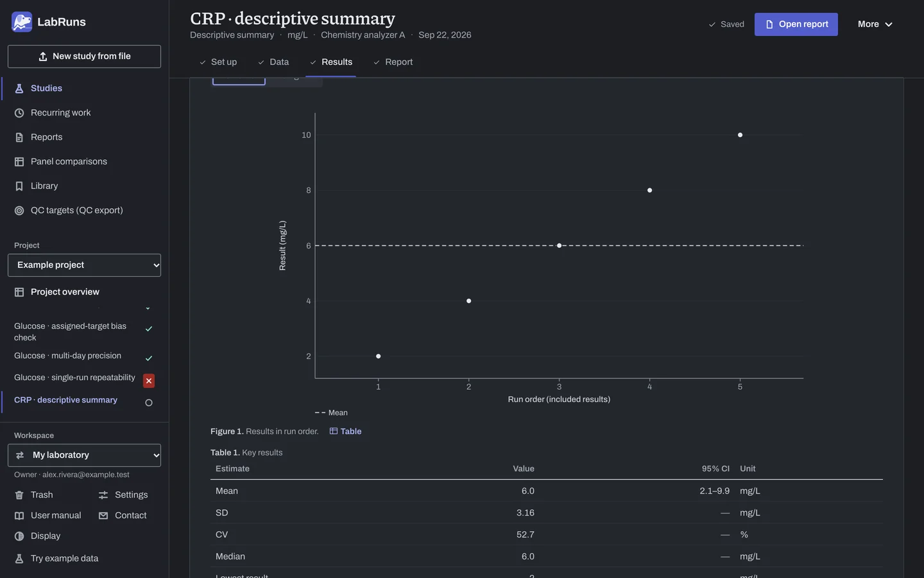Image resolution: width=924 pixels, height=578 pixels.
Task: Click the Display half-circle icon
Action: (x=19, y=536)
